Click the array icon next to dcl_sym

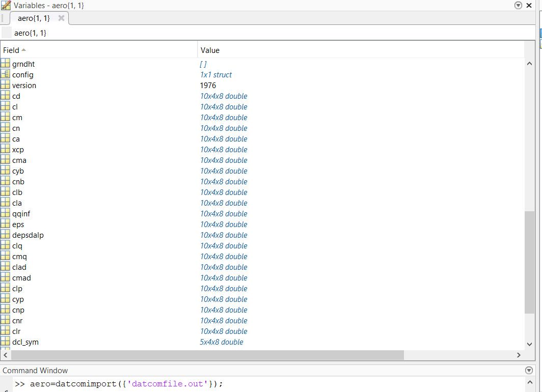pos(6,342)
